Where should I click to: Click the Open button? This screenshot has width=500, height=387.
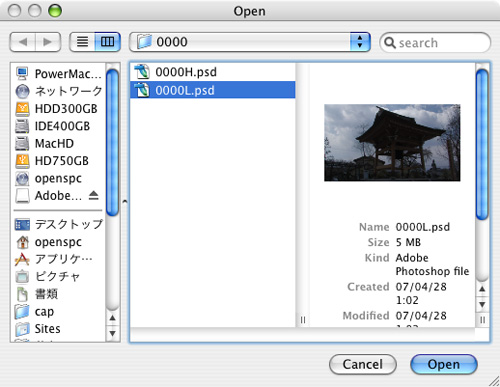[x=444, y=364]
